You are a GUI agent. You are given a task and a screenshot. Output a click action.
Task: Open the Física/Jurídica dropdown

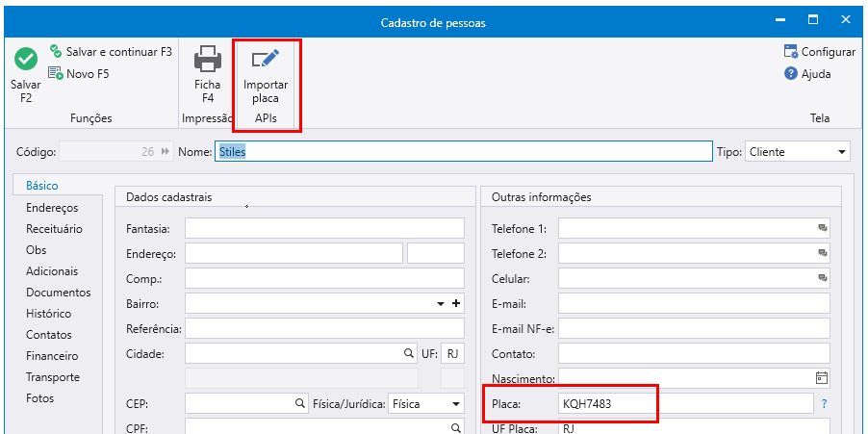point(455,403)
